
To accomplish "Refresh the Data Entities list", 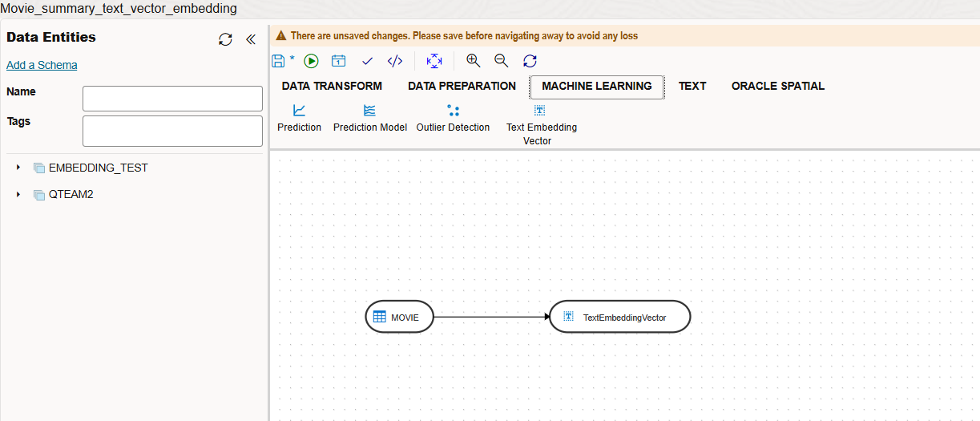I will tap(225, 39).
